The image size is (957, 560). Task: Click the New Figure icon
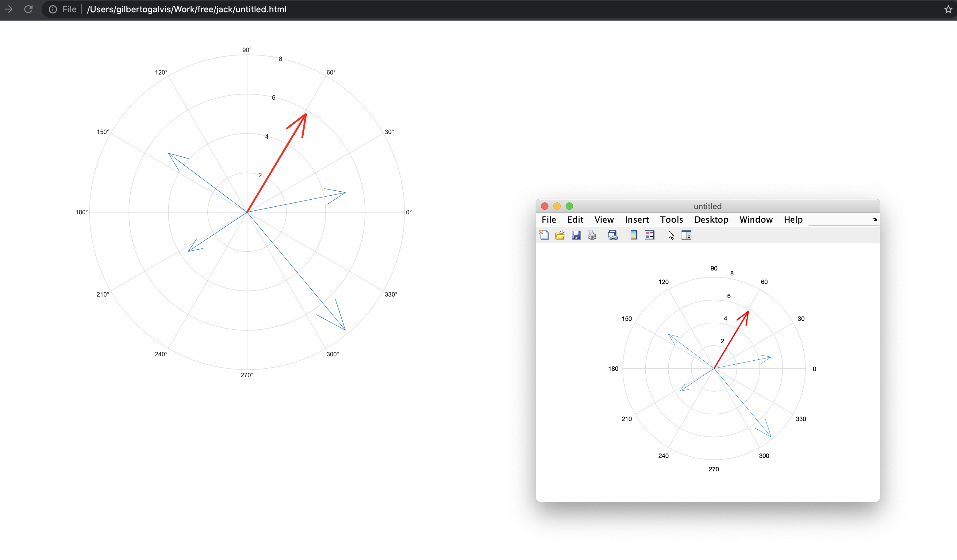[544, 235]
